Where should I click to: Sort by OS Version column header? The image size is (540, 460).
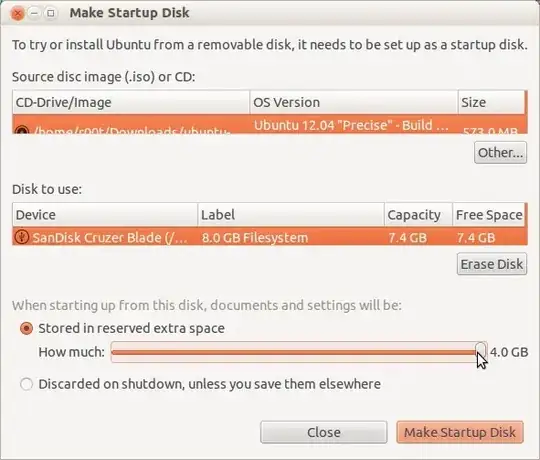pyautogui.click(x=354, y=102)
